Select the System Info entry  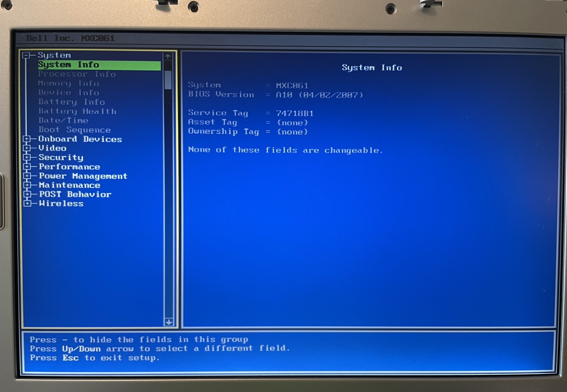pos(99,65)
